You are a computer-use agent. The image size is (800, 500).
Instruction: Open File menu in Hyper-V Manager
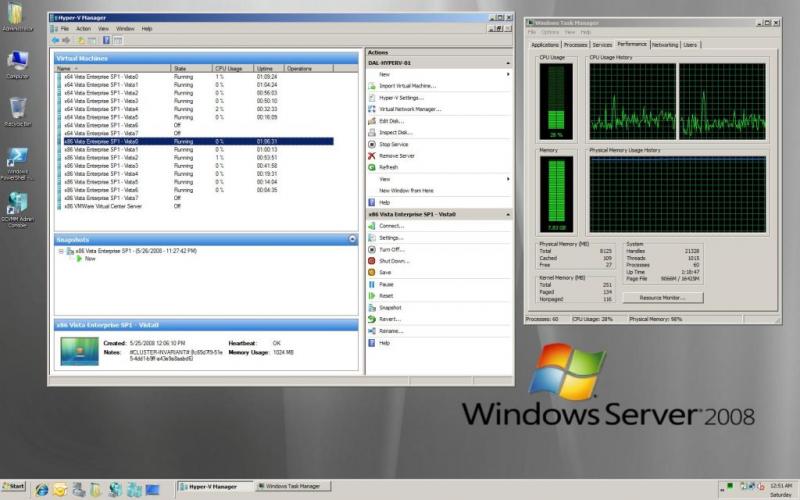pos(65,29)
